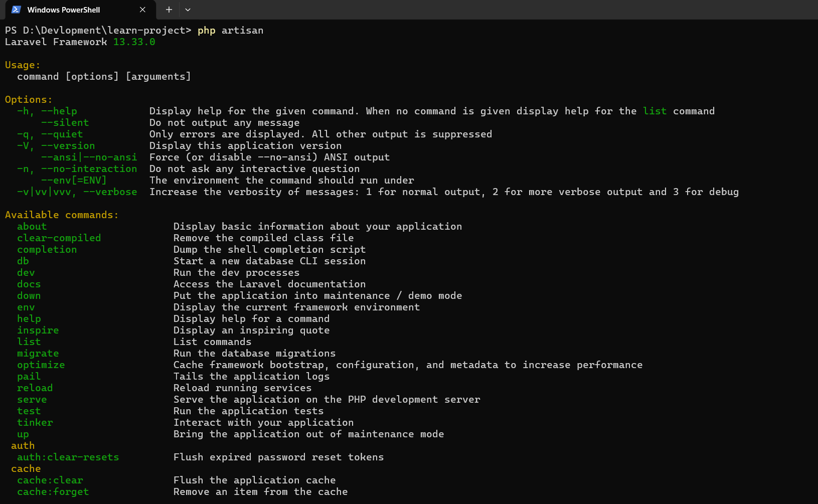Image resolution: width=818 pixels, height=504 pixels.
Task: Click the '--no-interaction' option text
Action: click(89, 169)
